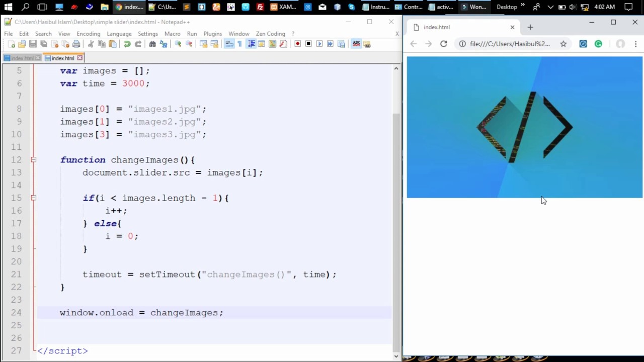Click the browser address bar URL
This screenshot has width=644, height=362.
510,44
